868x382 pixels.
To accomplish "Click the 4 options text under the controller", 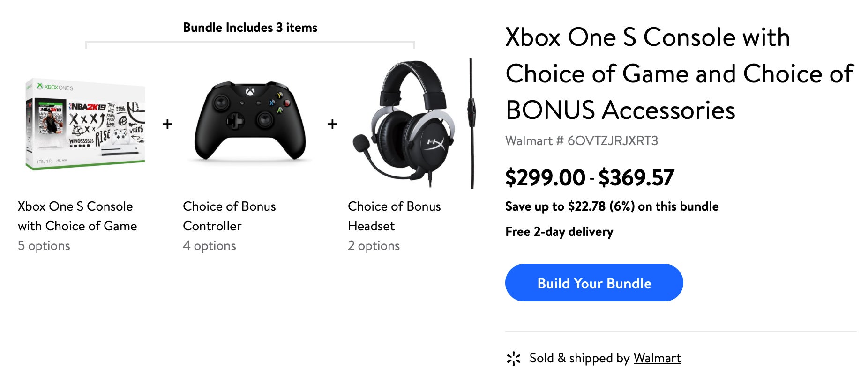I will tap(210, 246).
